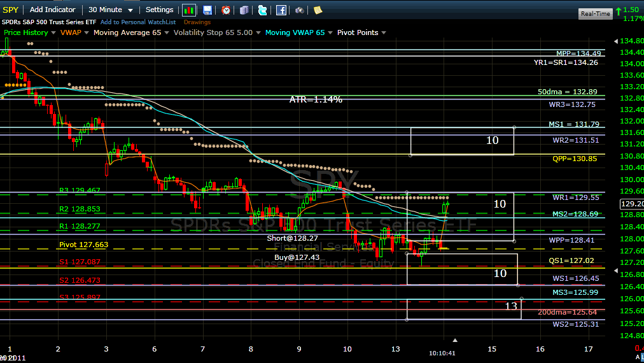
Task: Open the Settings menu
Action: [159, 10]
